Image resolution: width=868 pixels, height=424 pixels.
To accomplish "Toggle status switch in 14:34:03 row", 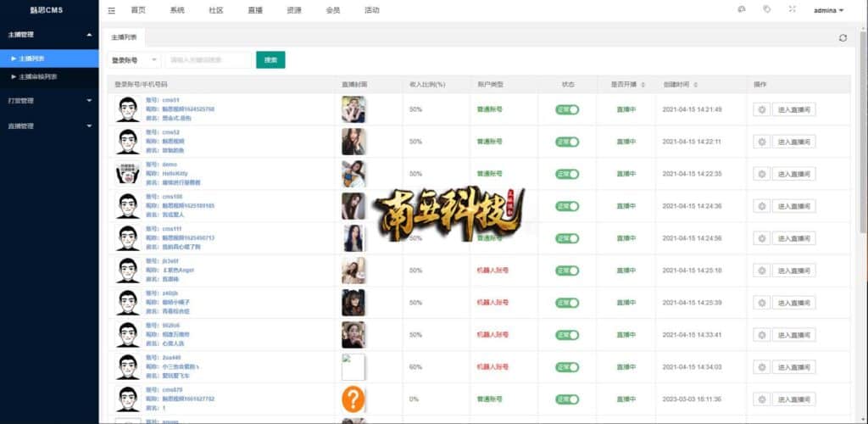I will pos(567,366).
